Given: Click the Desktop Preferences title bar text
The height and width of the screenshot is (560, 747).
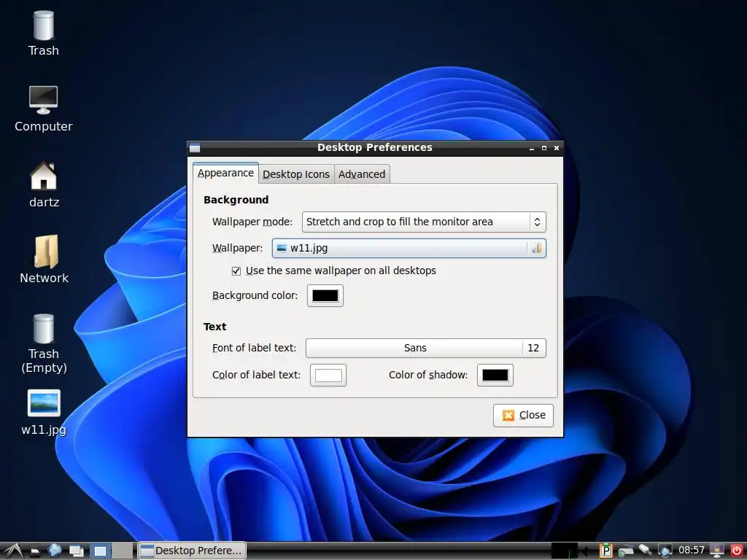Looking at the screenshot, I should pyautogui.click(x=375, y=147).
